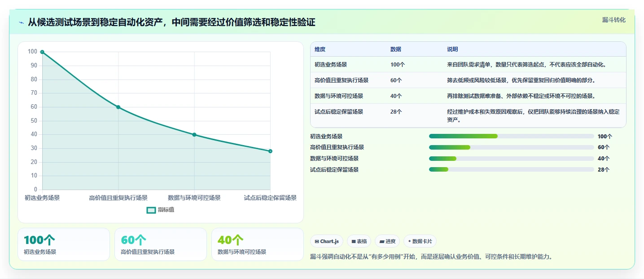Click the 数据 table column header
The height and width of the screenshot is (279, 644).
pos(396,49)
